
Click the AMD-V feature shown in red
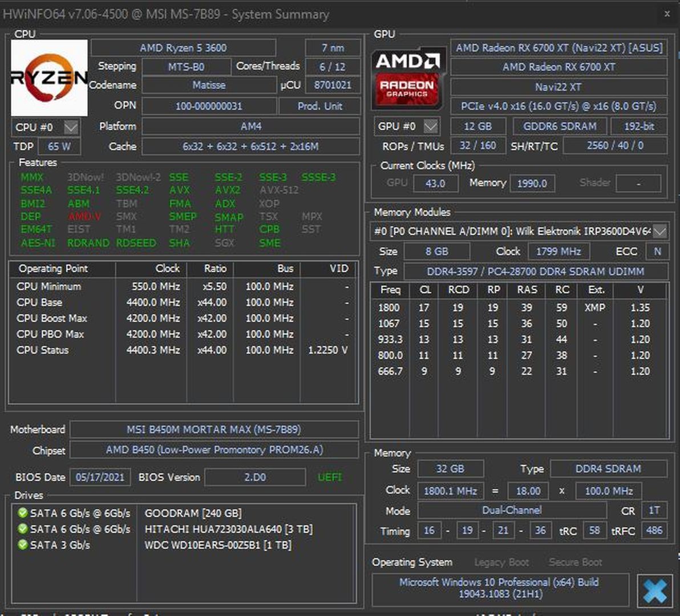tap(84, 216)
